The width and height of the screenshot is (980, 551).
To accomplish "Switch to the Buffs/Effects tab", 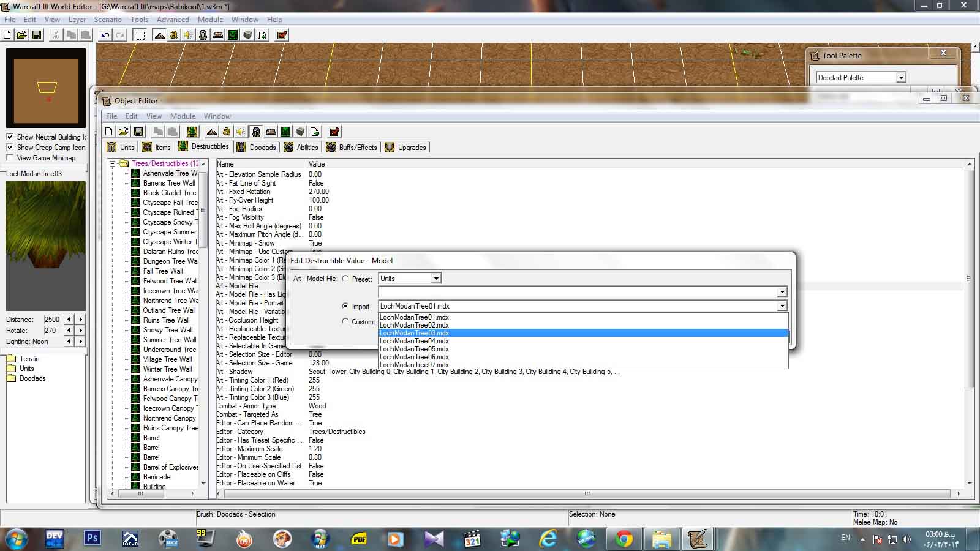I will [x=352, y=147].
